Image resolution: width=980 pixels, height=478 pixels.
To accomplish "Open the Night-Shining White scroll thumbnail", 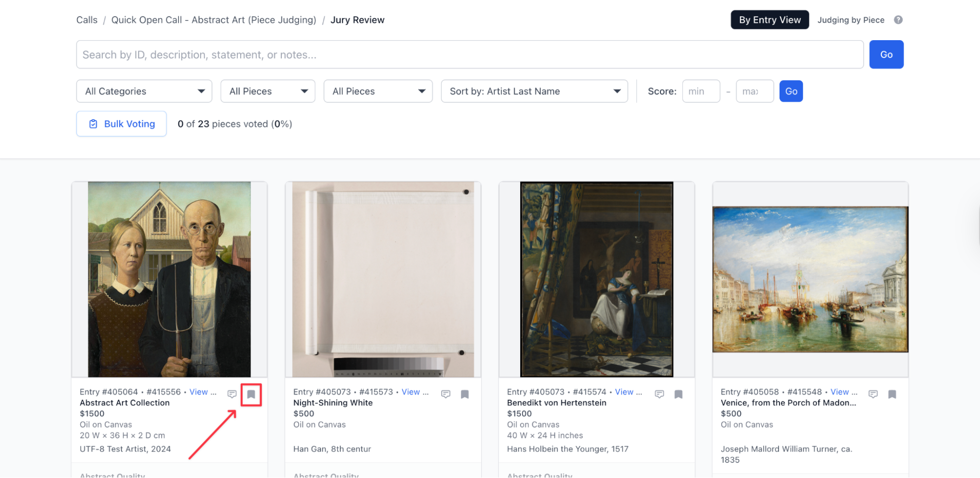I will point(383,280).
